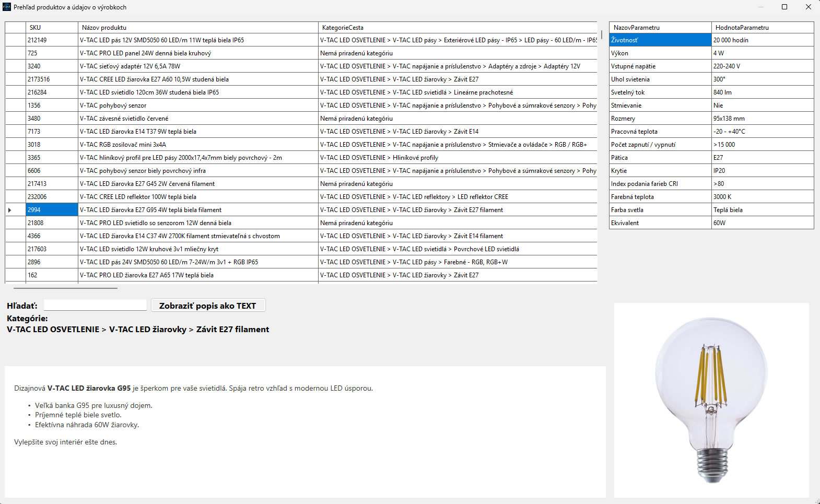Click the LED filament bulb product image
The width and height of the screenshot is (820, 504).
(711, 401)
